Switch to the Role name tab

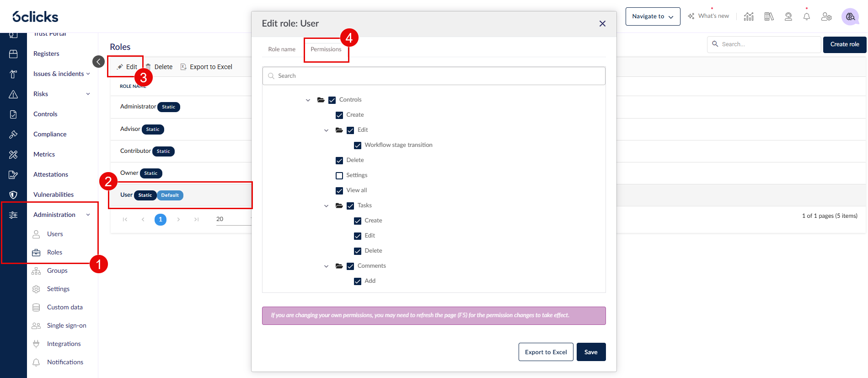pos(282,49)
